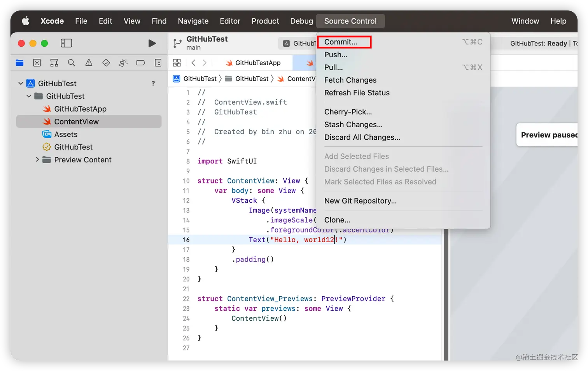
Task: Click ContentView item in breadcrumb bar
Action: (x=296, y=79)
